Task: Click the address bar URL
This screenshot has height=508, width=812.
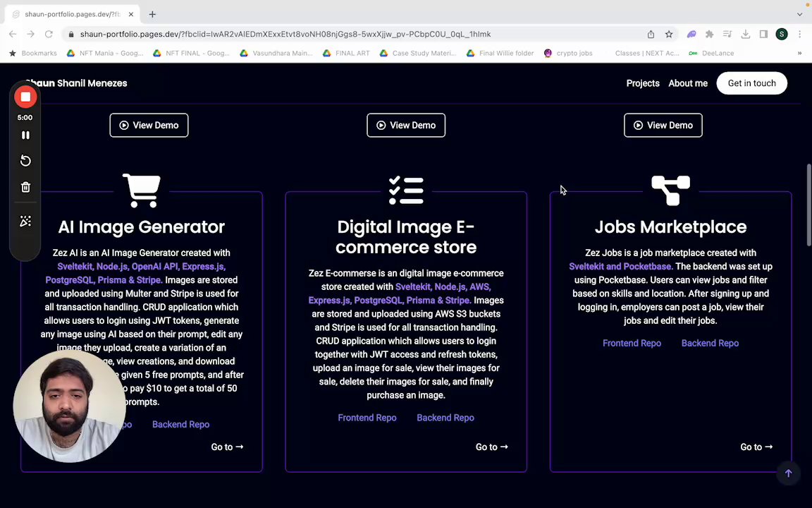Action: point(285,34)
